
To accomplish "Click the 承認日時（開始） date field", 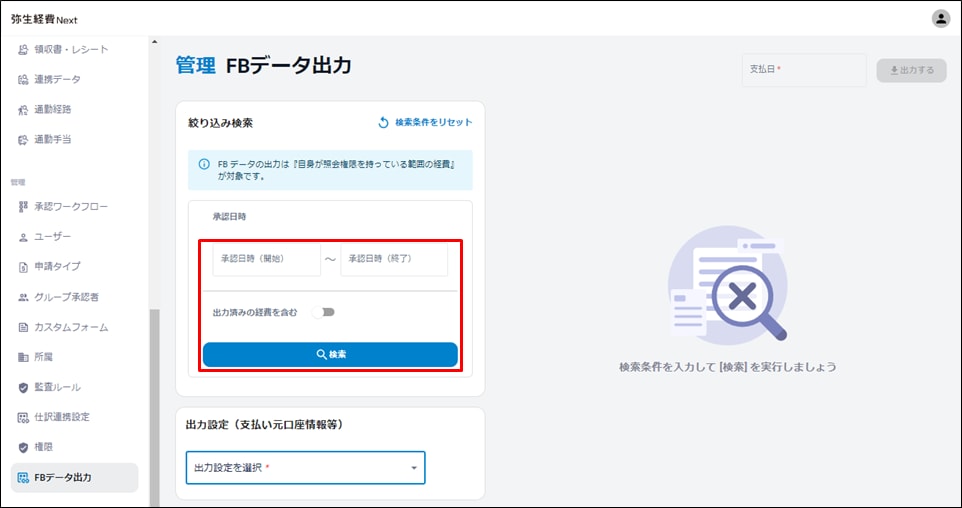I will 266,259.
